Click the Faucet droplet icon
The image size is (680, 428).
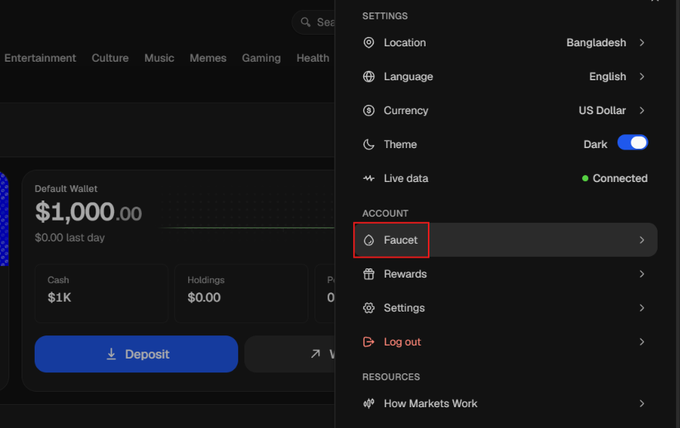click(369, 240)
